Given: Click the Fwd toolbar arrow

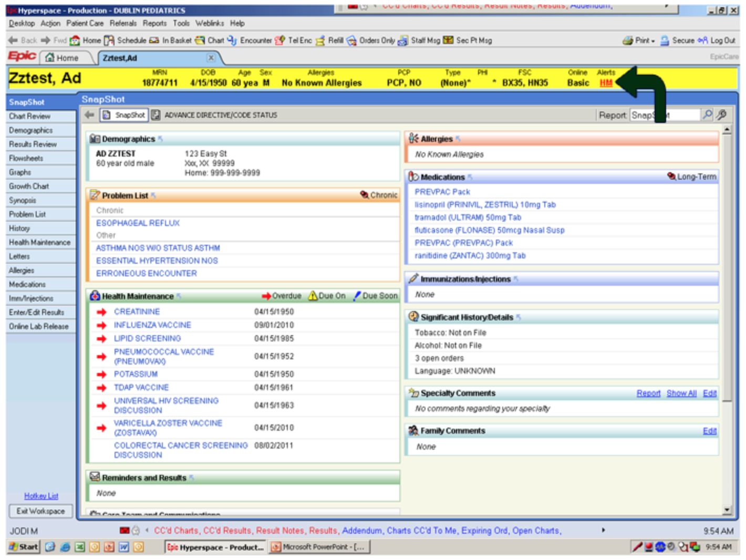Looking at the screenshot, I should point(54,40).
